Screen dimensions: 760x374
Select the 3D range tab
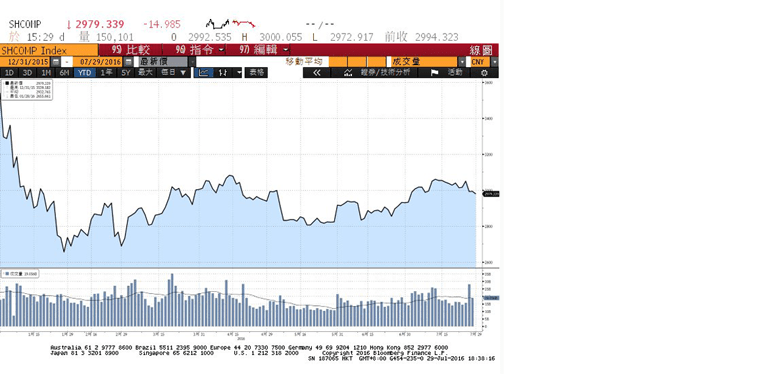pos(28,73)
